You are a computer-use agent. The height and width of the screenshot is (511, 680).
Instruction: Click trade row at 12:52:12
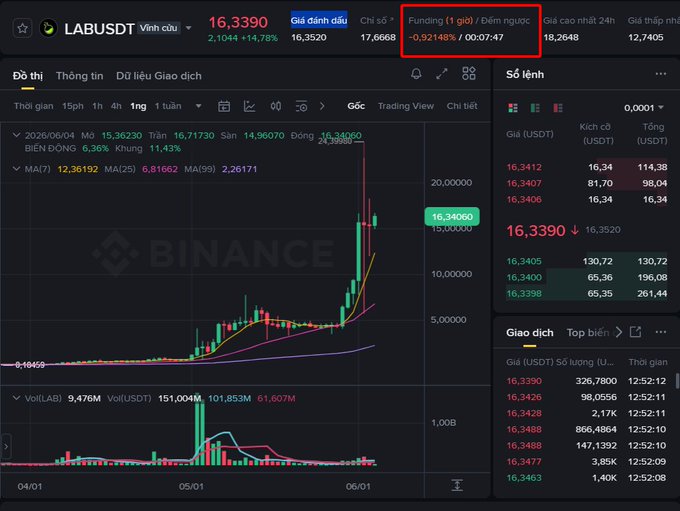coord(586,381)
